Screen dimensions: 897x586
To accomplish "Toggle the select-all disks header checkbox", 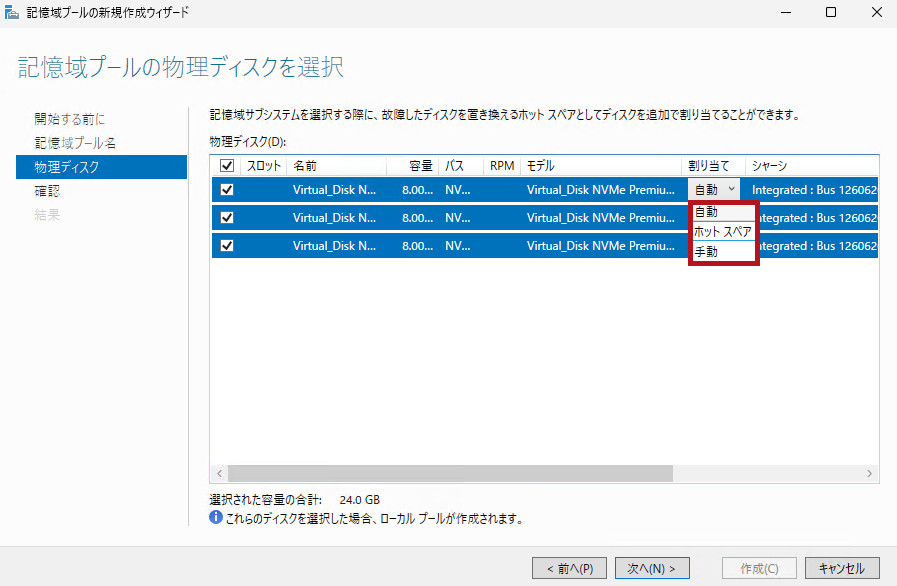I will pyautogui.click(x=226, y=166).
